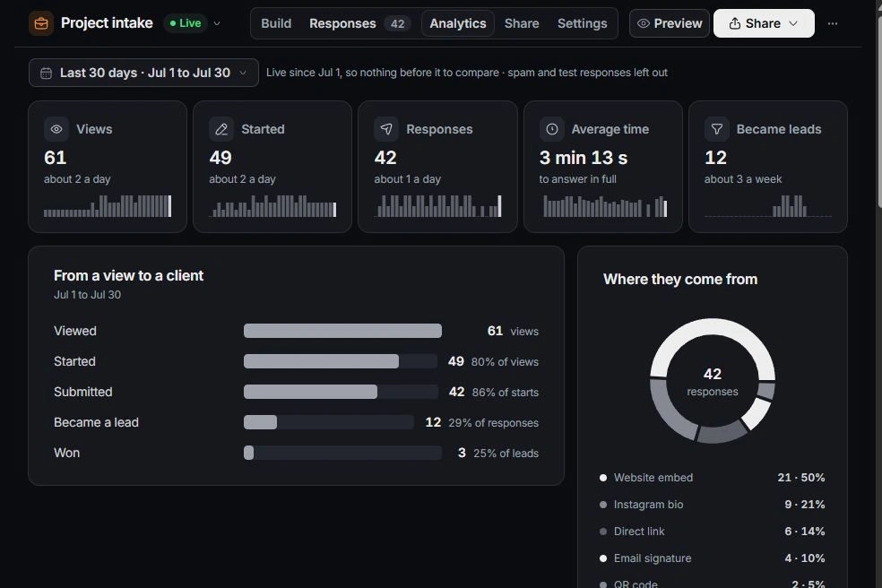Click the calendar icon in date range picker
The width and height of the screenshot is (882, 588).
[46, 73]
